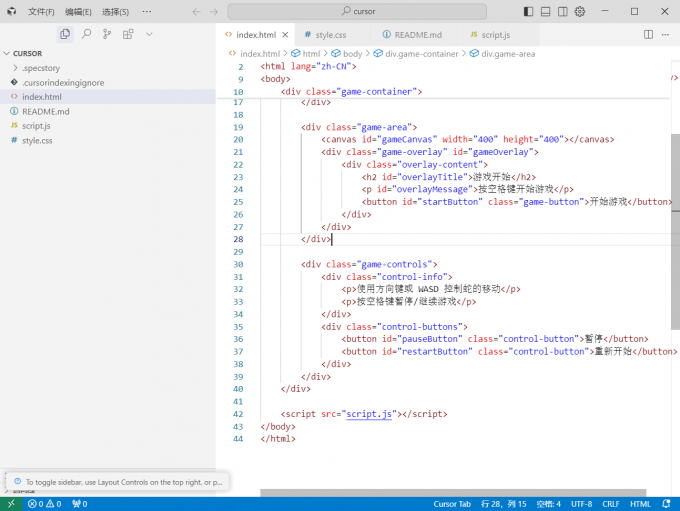Expand more sidebar views chevron
Screen dimensions: 680x511
(149, 34)
